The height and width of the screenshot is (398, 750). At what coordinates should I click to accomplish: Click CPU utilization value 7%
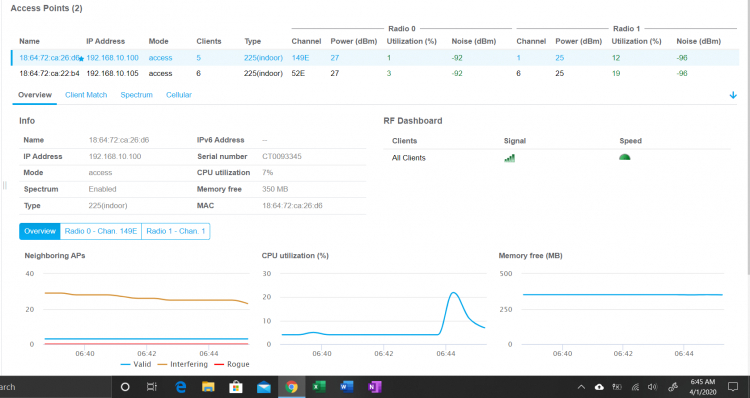(267, 172)
